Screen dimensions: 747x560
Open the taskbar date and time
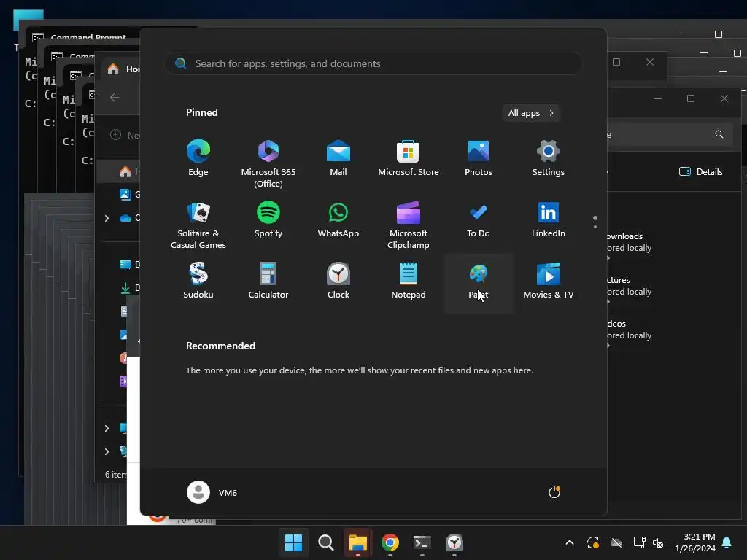pyautogui.click(x=695, y=542)
